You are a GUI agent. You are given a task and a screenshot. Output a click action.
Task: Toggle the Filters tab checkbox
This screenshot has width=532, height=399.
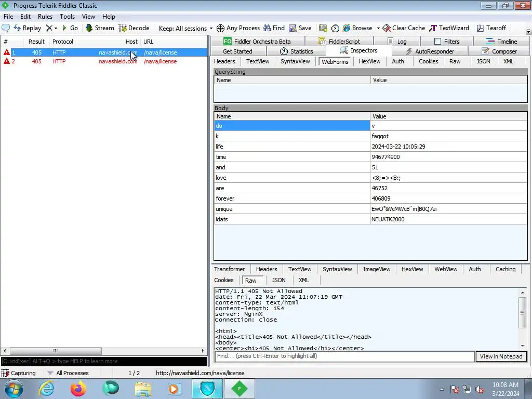click(x=437, y=42)
